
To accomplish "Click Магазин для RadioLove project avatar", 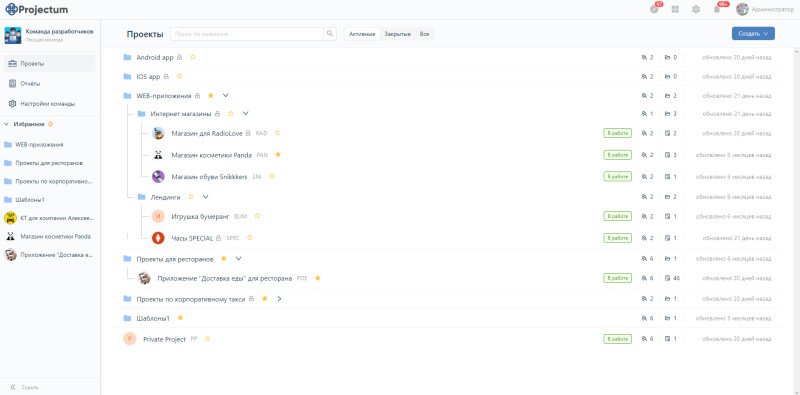I will click(158, 133).
